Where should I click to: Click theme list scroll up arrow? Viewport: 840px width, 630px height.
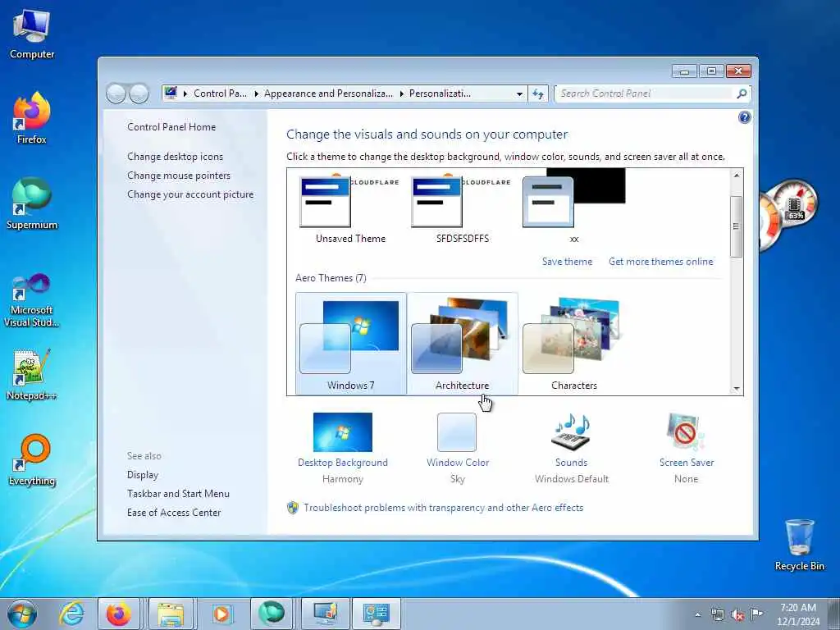(737, 176)
